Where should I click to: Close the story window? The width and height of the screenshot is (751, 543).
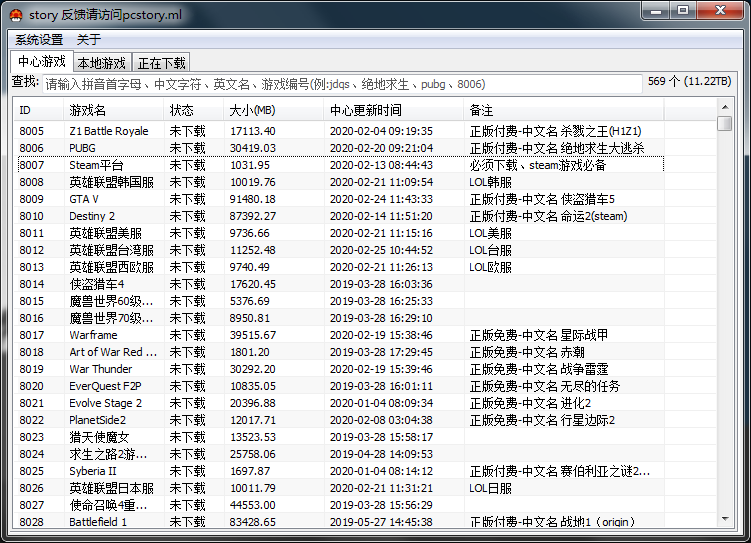(720, 11)
